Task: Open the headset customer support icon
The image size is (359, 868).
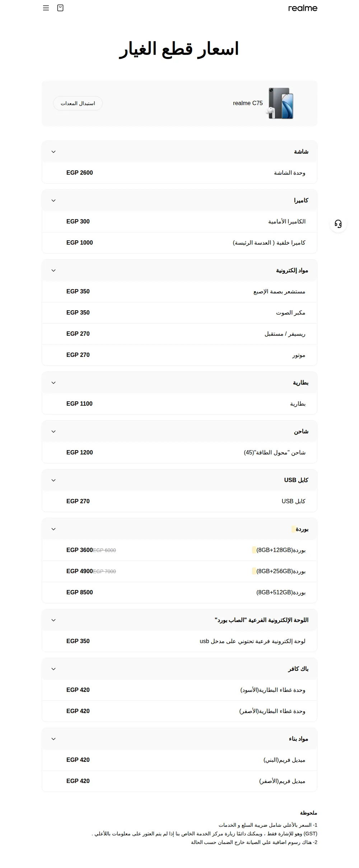Action: click(338, 224)
